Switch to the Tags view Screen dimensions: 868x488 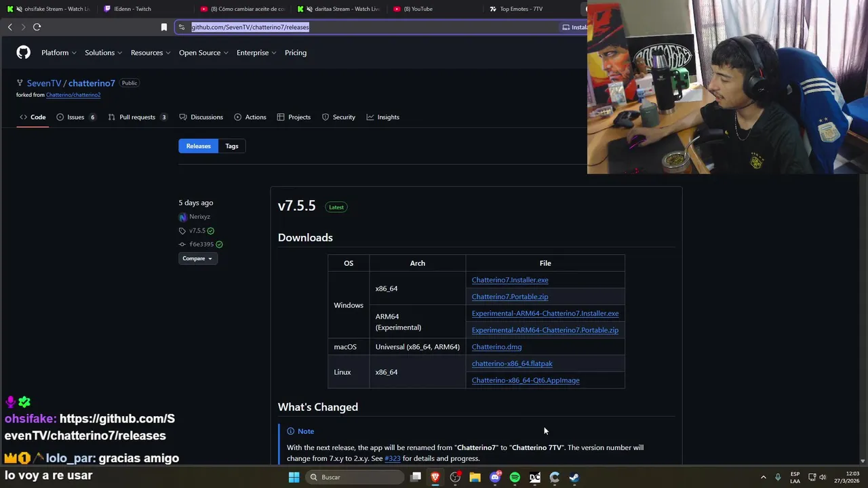tap(232, 146)
